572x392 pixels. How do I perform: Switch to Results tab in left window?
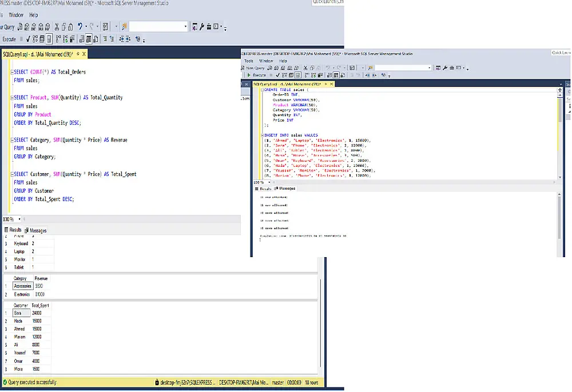coord(13,230)
